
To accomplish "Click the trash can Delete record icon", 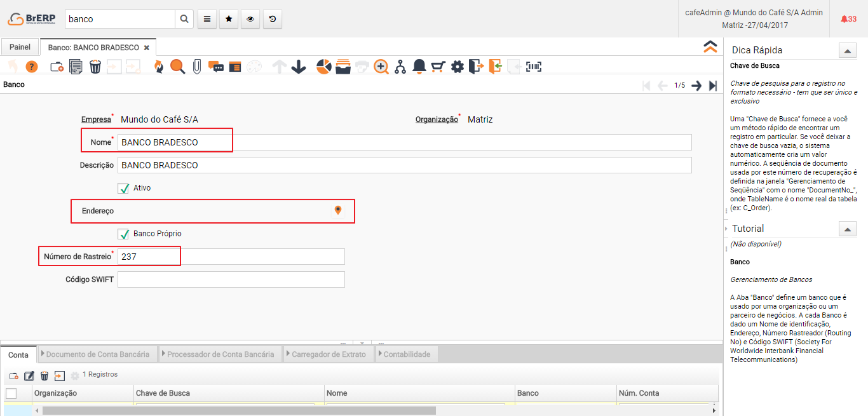I will [95, 67].
